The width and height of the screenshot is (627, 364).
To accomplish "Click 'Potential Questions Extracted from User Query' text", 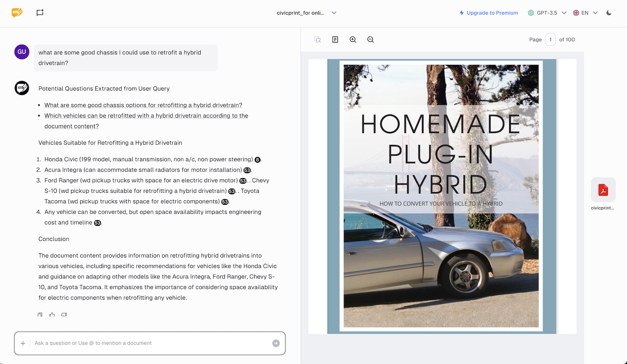I will [x=104, y=88].
